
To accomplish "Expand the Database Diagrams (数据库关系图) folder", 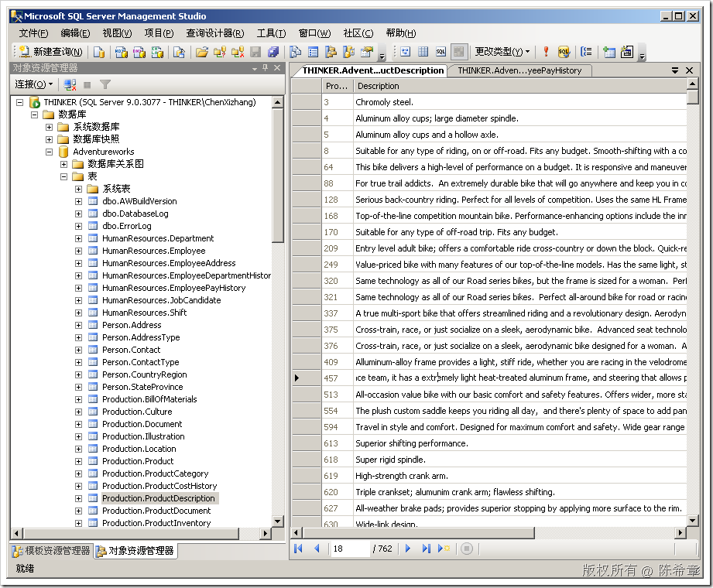I will coord(63,164).
